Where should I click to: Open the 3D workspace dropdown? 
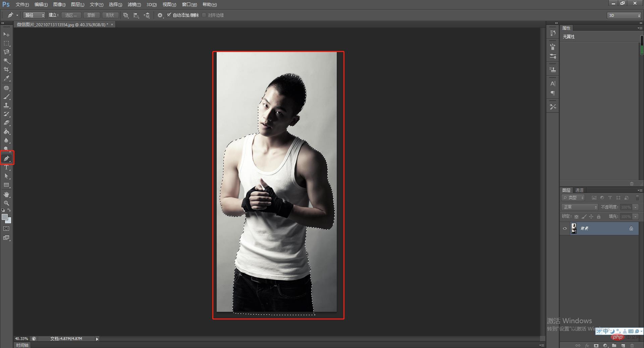pyautogui.click(x=624, y=15)
